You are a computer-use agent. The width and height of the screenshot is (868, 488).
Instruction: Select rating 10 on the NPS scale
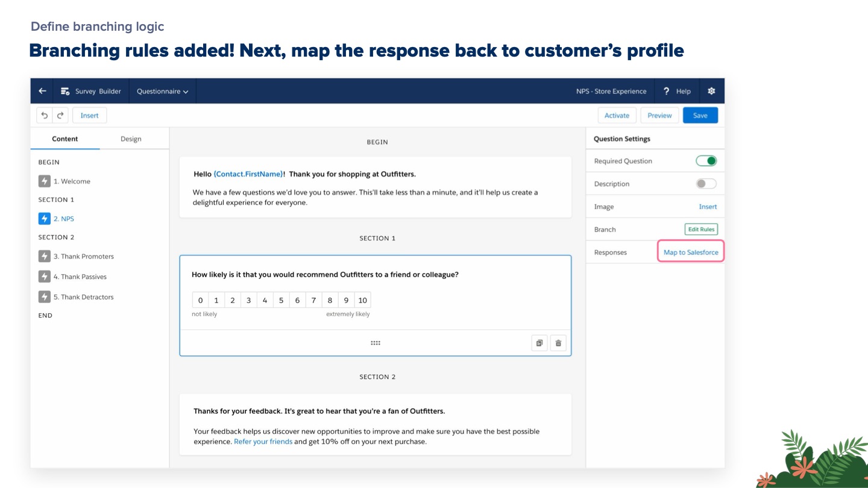point(362,300)
